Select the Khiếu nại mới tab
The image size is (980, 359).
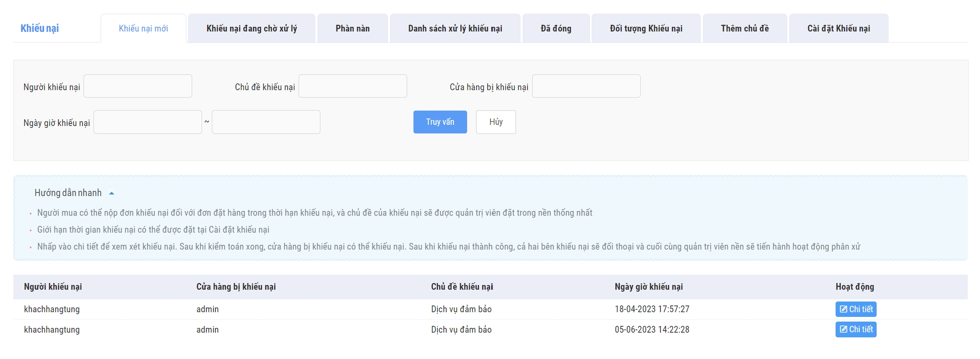tap(143, 28)
